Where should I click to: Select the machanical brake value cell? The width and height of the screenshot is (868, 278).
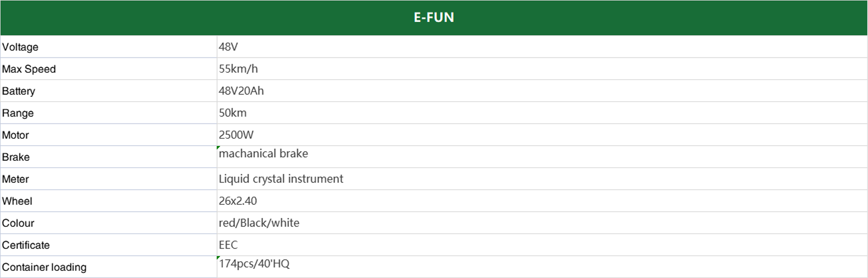[x=542, y=157]
